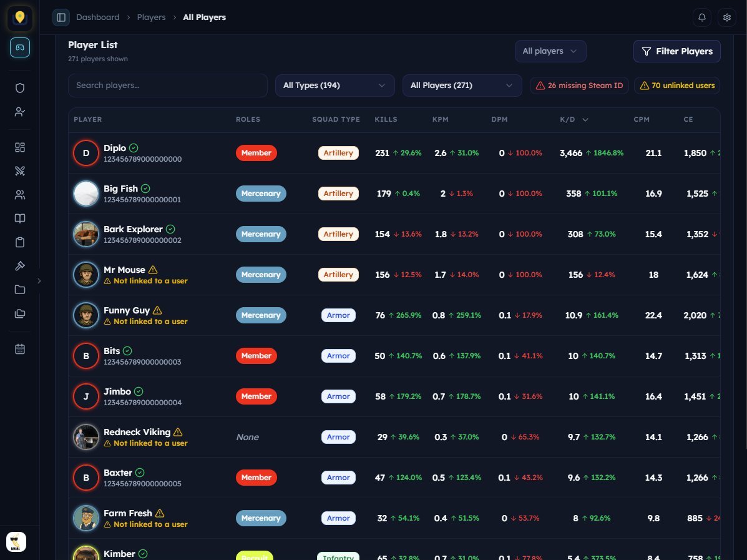
Task: Open the open-book sidebar icon
Action: pyautogui.click(x=19, y=219)
